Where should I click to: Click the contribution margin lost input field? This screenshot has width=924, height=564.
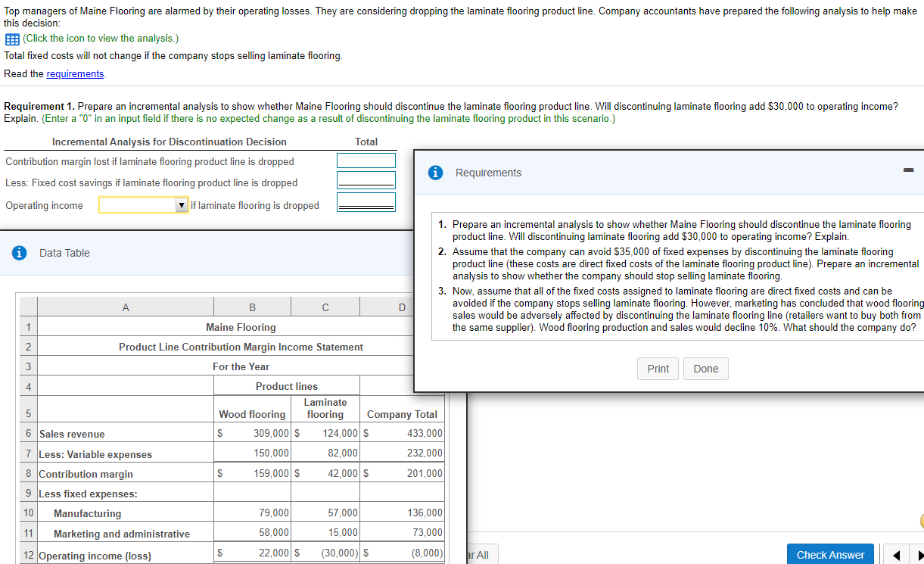click(x=366, y=160)
